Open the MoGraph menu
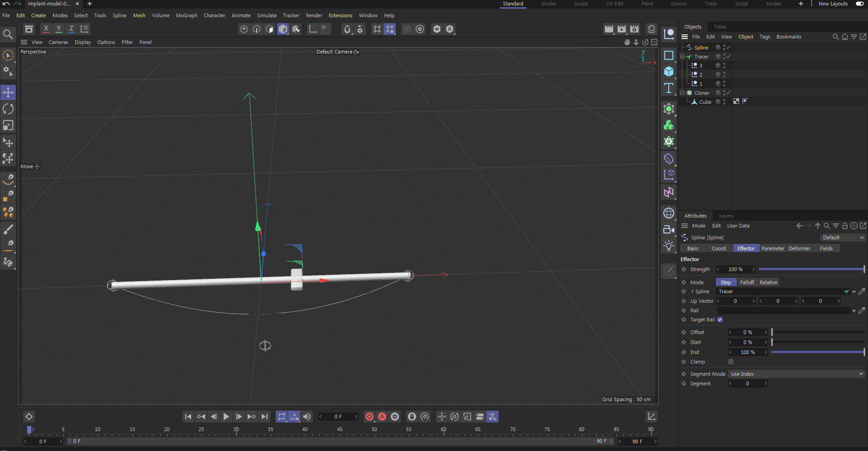The width and height of the screenshot is (868, 451). [x=187, y=15]
